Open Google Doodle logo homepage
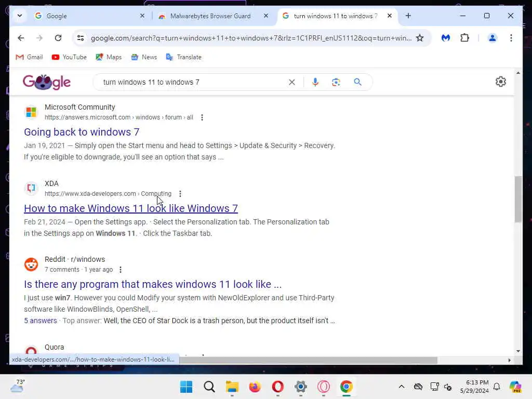 47,82
